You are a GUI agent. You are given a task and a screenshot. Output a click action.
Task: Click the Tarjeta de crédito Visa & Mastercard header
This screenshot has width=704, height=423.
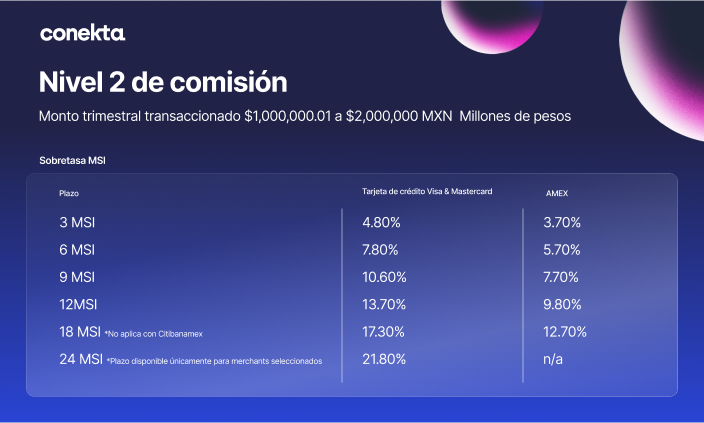click(x=427, y=192)
